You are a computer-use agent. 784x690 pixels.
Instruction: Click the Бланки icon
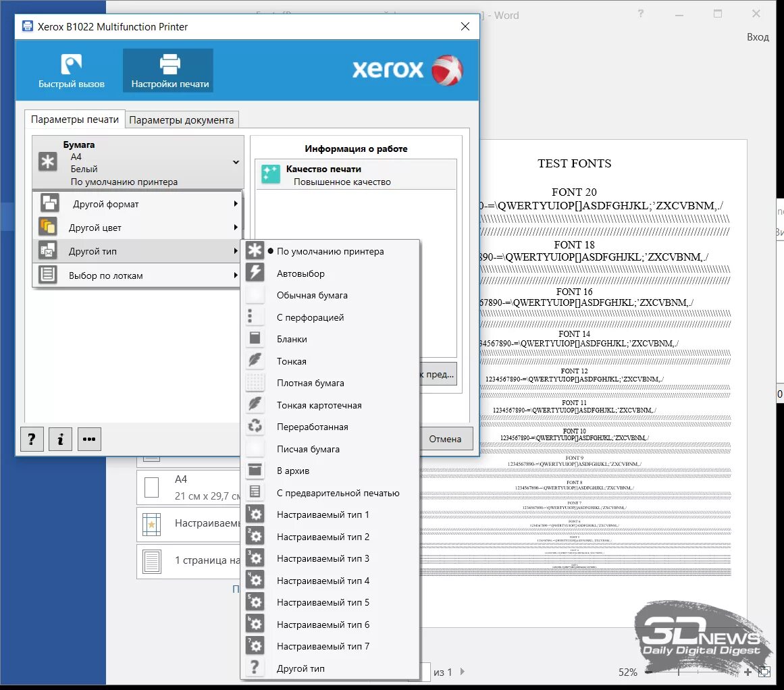255,338
